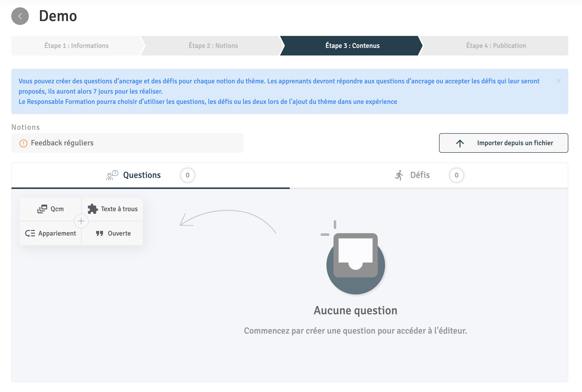Click the puzzle piece Texte à trous icon

tap(93, 209)
